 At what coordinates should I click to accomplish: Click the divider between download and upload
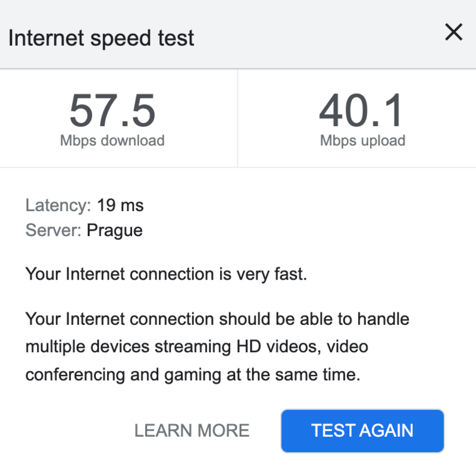(x=237, y=118)
